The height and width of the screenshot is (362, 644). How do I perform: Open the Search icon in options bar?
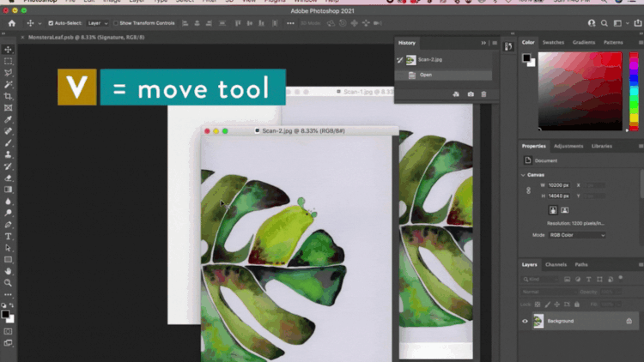(x=605, y=23)
